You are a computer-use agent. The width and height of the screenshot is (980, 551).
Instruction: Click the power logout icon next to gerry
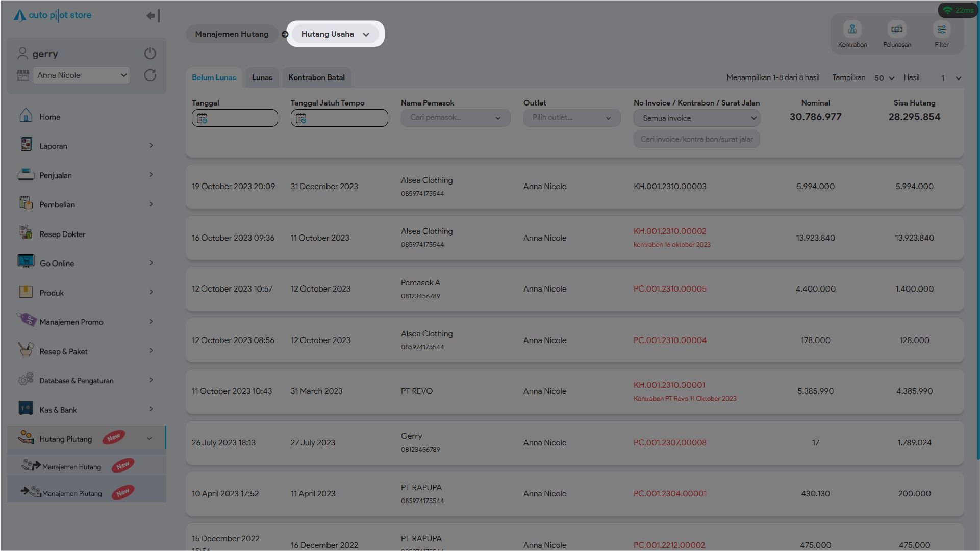(150, 54)
